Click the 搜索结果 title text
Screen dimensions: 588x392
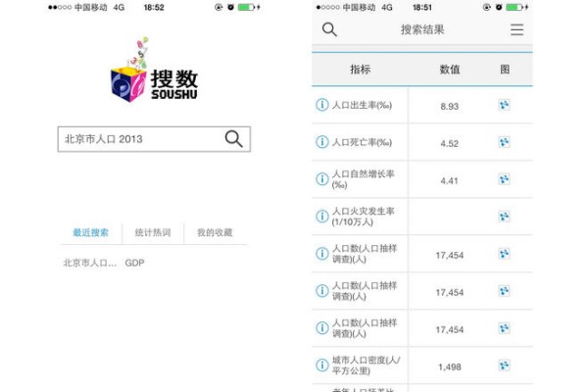tap(422, 29)
